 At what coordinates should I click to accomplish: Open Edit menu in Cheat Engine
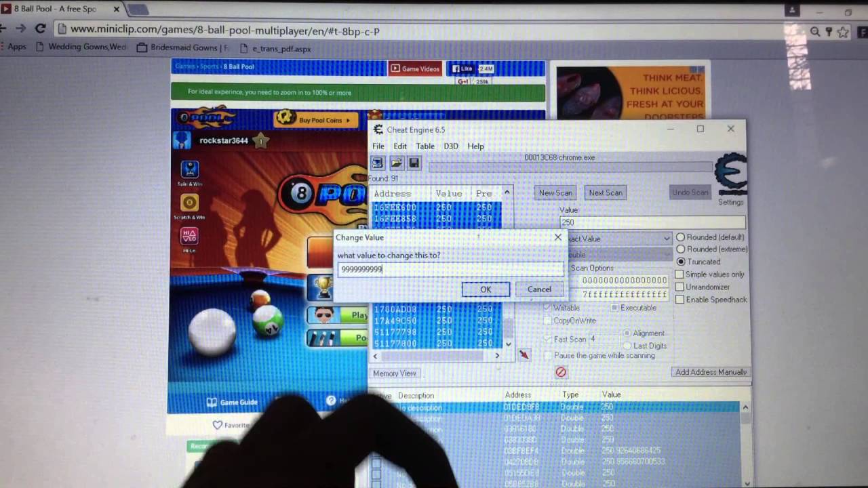tap(400, 146)
